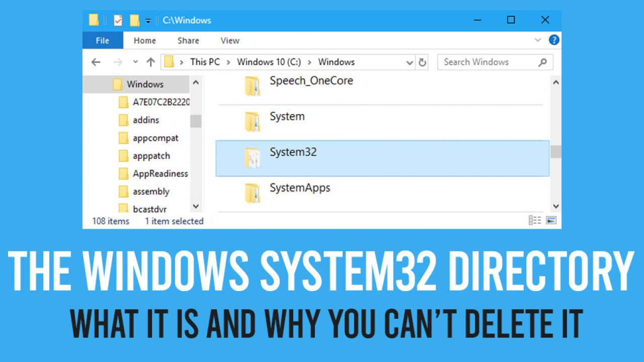Open the address bar history dropdown
The height and width of the screenshot is (362, 644).
(x=410, y=63)
